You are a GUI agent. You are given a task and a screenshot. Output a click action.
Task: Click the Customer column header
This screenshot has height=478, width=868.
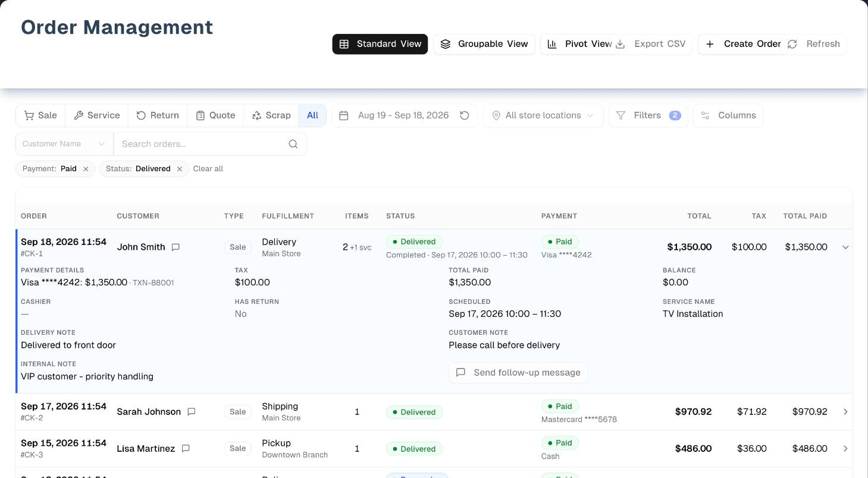pyautogui.click(x=138, y=216)
